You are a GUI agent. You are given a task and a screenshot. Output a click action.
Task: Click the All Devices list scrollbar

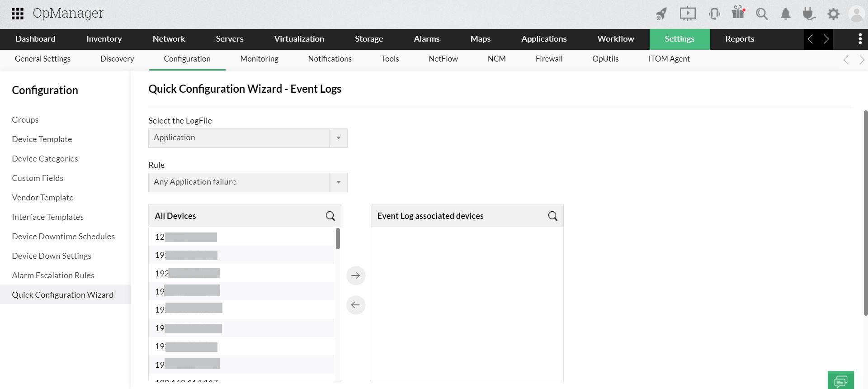pos(338,238)
